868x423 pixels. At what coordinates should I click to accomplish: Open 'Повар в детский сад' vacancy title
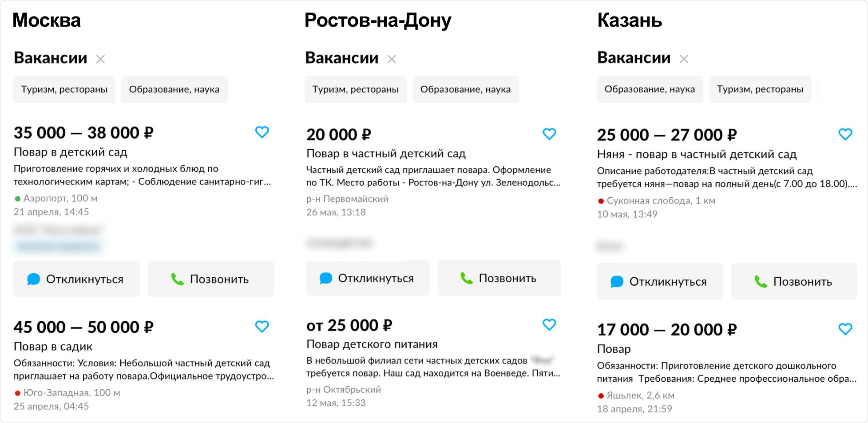[x=71, y=152]
